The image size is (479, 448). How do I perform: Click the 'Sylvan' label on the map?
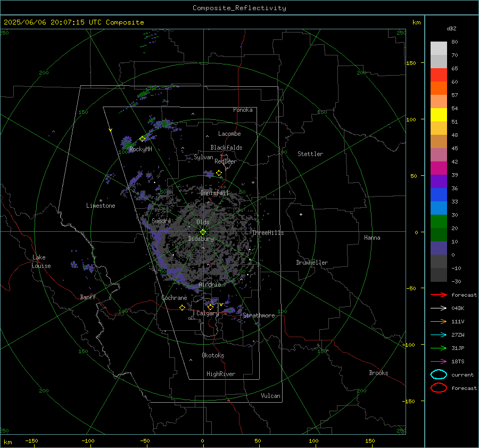tap(203, 157)
